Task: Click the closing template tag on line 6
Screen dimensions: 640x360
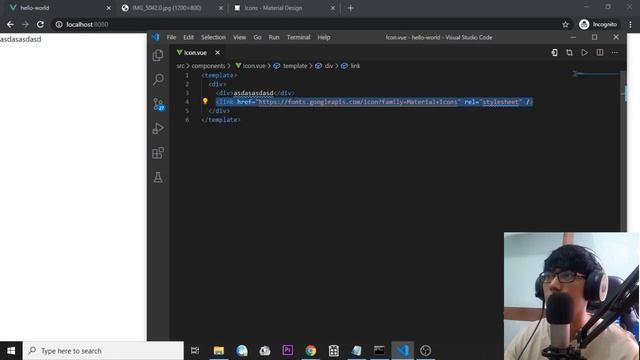Action: pyautogui.click(x=220, y=120)
